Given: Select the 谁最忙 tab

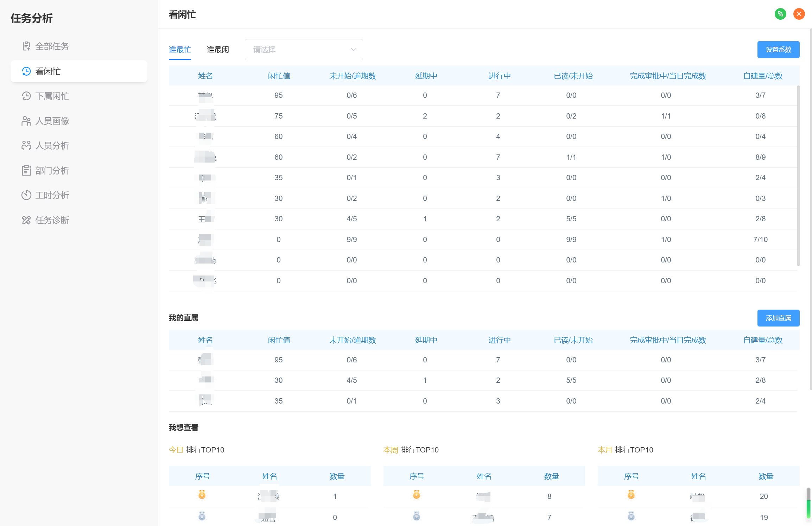Looking at the screenshot, I should [179, 49].
